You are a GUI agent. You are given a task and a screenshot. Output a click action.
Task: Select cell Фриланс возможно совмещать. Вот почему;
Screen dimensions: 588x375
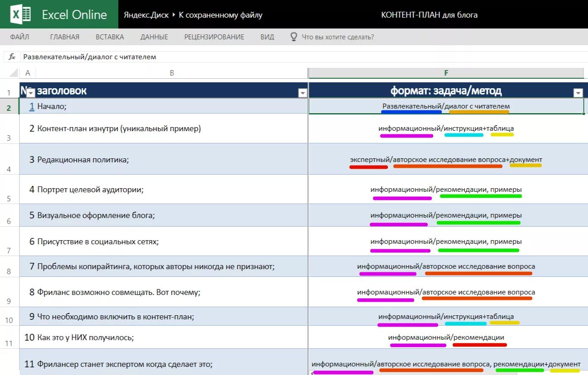(172, 292)
